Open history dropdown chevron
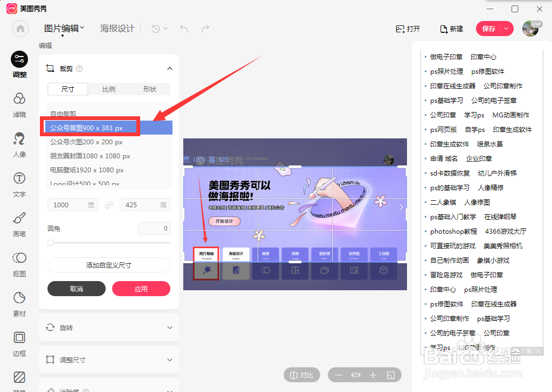 pyautogui.click(x=165, y=29)
